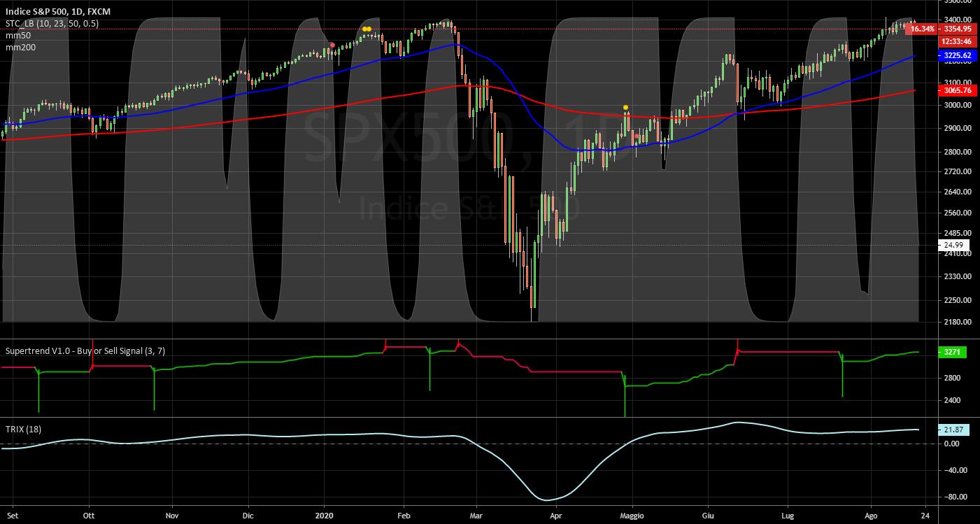This screenshot has width=980, height=524.
Task: Click the 2180.00 price scale level
Action: tap(958, 323)
